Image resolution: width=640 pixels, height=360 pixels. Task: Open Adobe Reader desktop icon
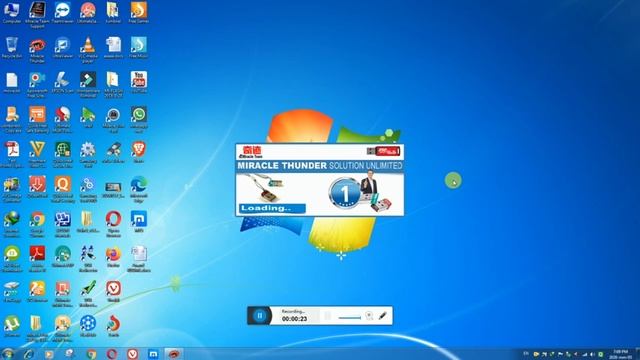click(37, 259)
